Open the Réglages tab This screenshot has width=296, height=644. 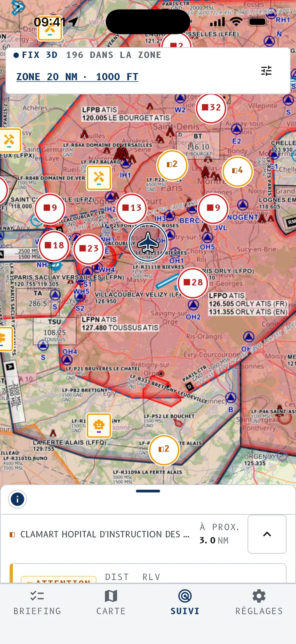coord(259,603)
